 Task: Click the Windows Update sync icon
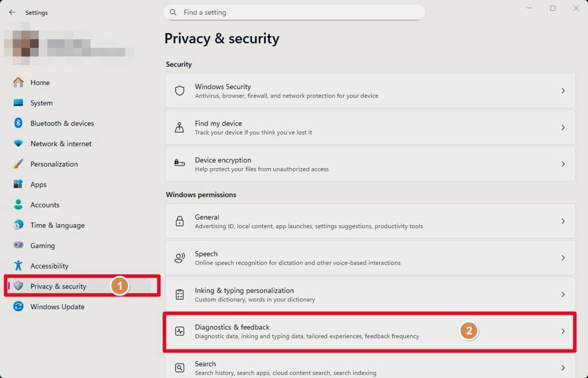point(18,306)
